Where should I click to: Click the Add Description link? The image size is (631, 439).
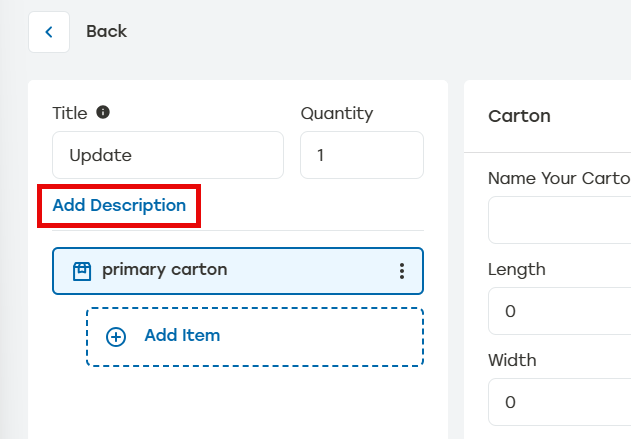[119, 205]
